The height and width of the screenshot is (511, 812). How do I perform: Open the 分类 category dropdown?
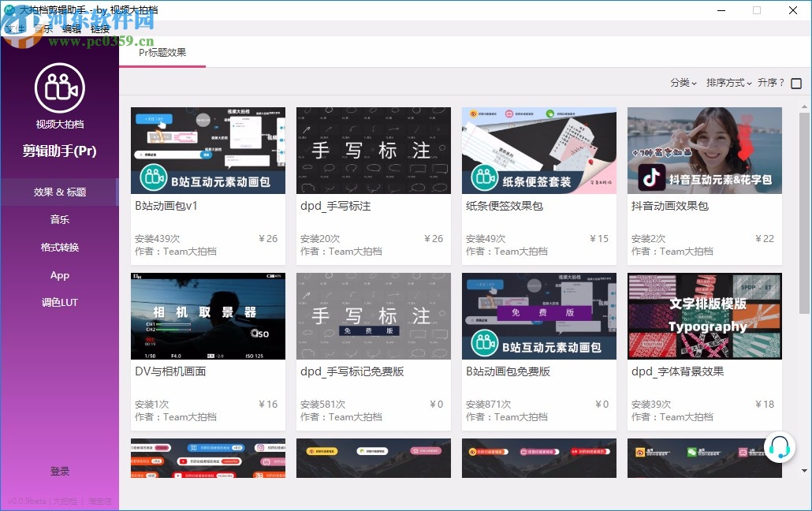tap(683, 82)
